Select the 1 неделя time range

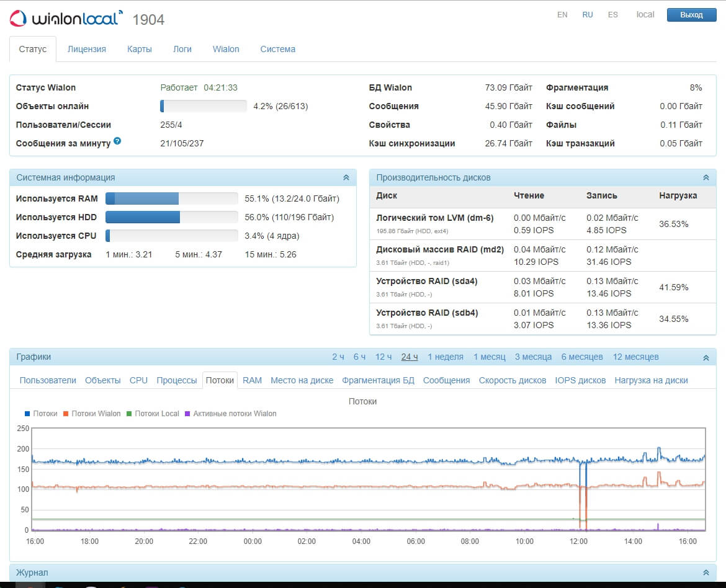click(446, 357)
